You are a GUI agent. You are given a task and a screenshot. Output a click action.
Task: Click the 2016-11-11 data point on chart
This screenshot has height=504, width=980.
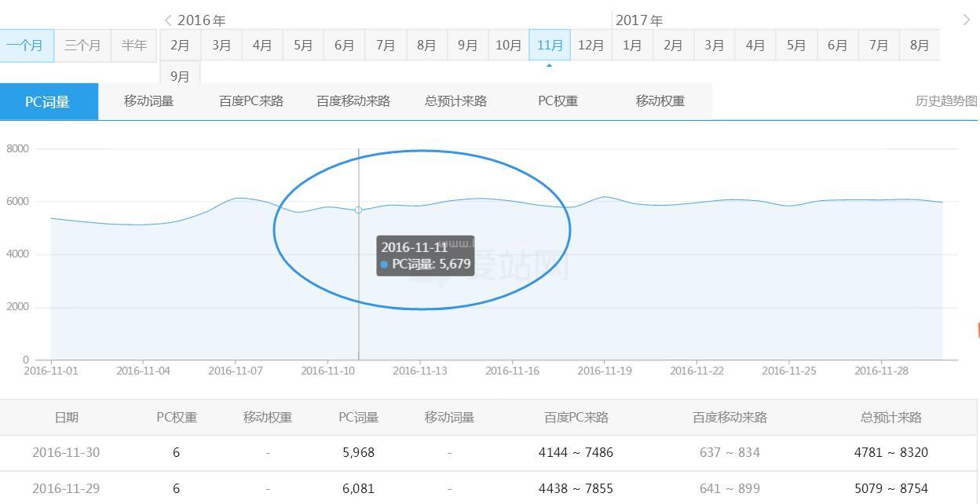(359, 210)
